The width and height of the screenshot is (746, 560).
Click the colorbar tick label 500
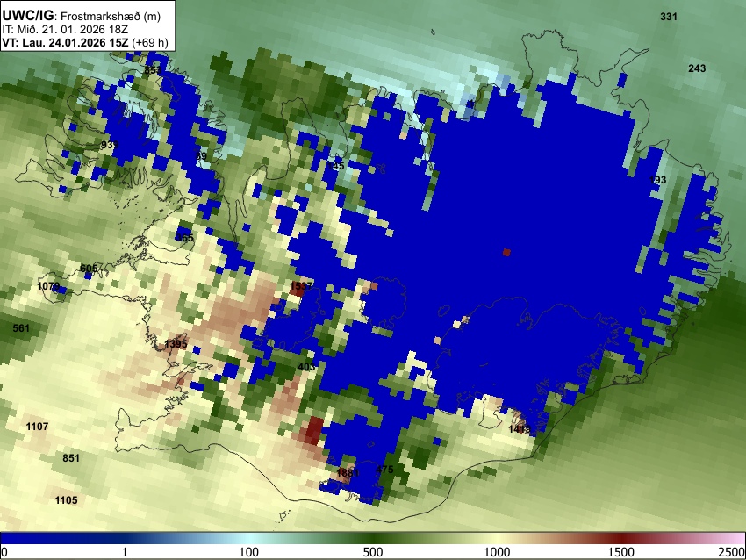(x=373, y=552)
